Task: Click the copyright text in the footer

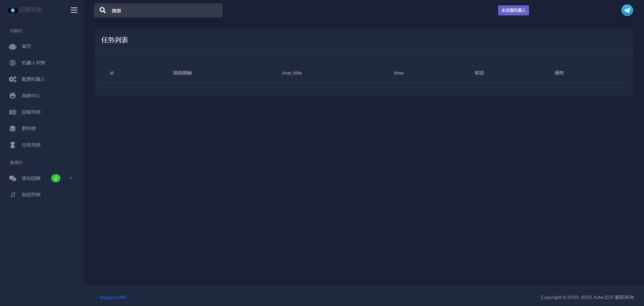Action: pyautogui.click(x=587, y=297)
